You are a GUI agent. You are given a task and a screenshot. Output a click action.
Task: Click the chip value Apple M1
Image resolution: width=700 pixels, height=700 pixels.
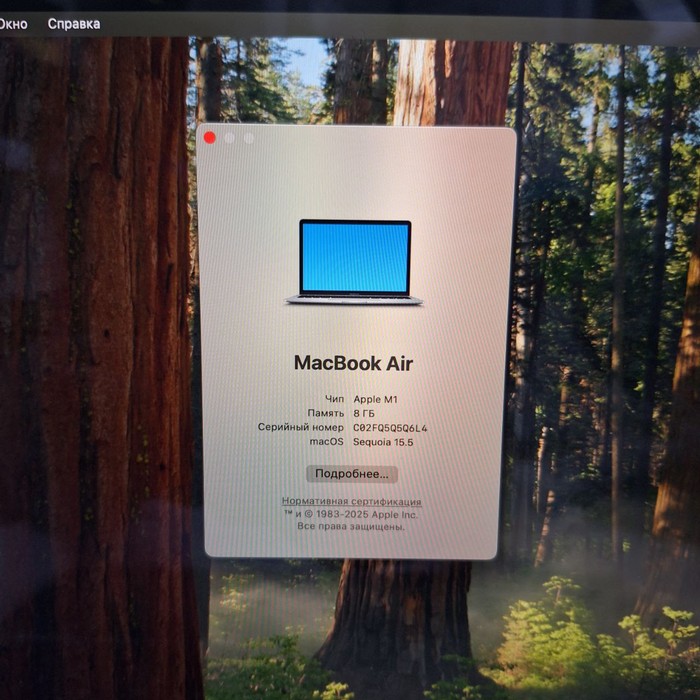(375, 400)
